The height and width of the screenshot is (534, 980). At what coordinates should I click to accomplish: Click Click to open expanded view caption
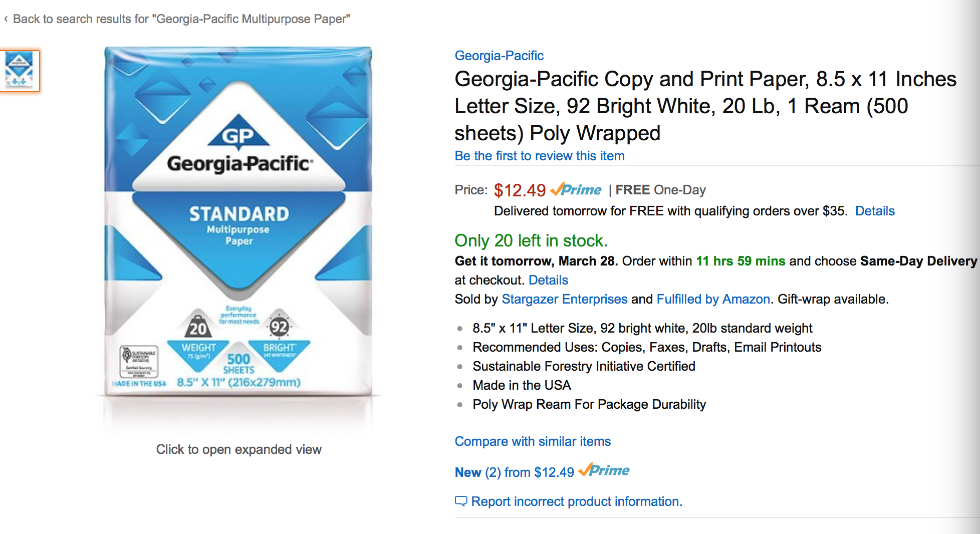pos(238,449)
